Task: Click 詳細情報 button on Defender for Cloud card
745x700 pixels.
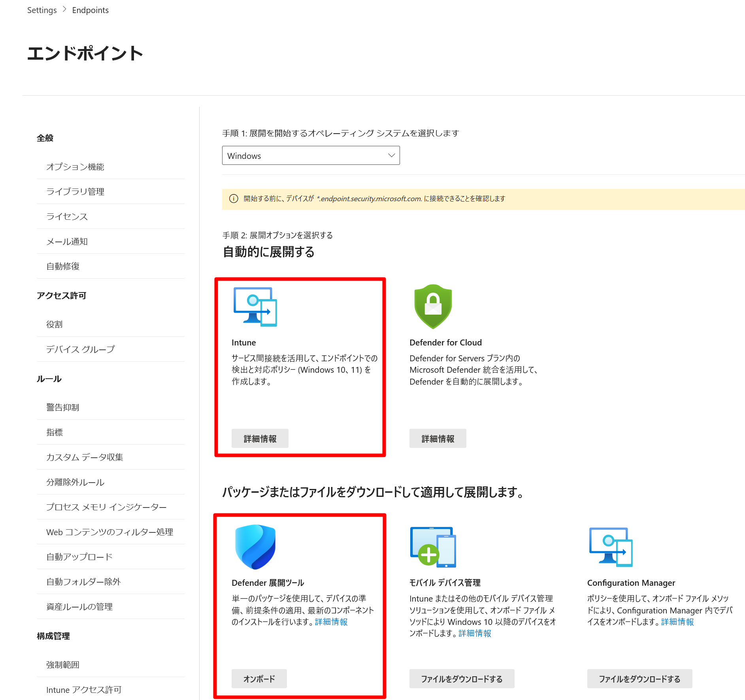Action: click(x=438, y=439)
